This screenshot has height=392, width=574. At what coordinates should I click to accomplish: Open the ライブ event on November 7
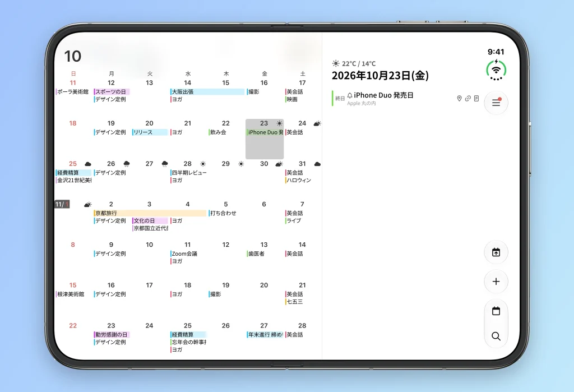tap(293, 221)
